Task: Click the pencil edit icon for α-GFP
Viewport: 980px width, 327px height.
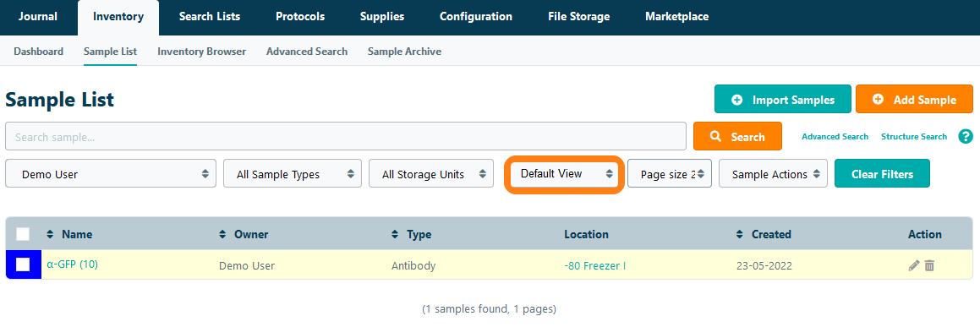Action: [914, 266]
